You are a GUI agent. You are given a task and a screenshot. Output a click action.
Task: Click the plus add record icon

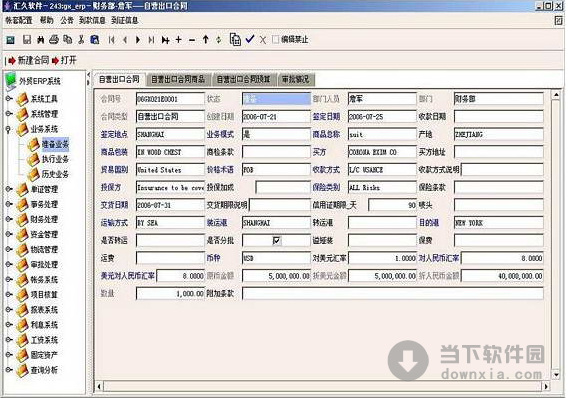pos(179,39)
